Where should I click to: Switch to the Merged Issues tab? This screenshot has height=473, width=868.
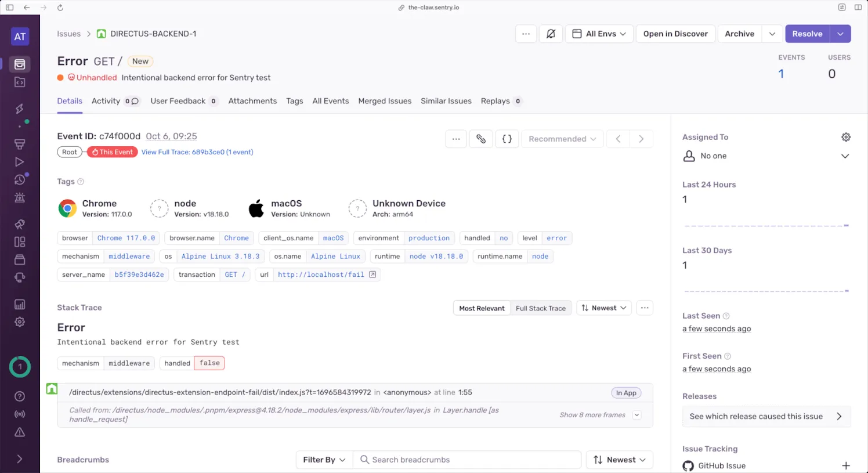(385, 101)
